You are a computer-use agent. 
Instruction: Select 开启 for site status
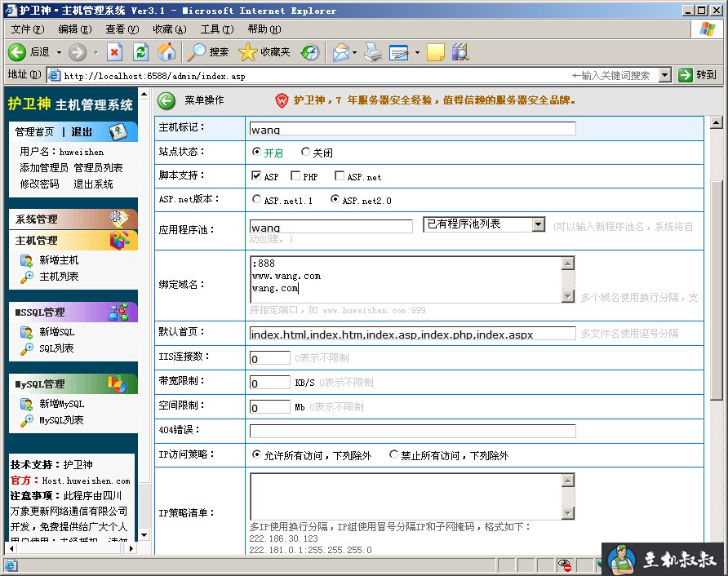[256, 152]
